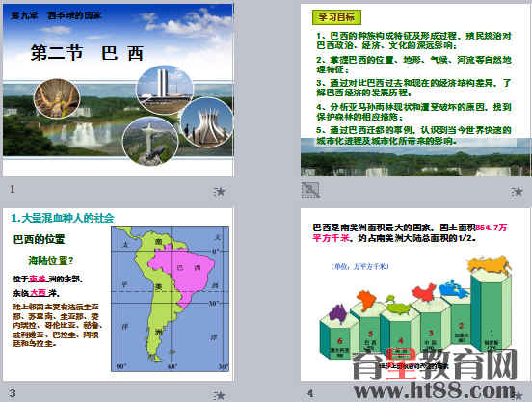Click the twin-tower Congress building circular photo
Image resolution: width=532 pixels, height=402 pixels.
click(x=165, y=90)
